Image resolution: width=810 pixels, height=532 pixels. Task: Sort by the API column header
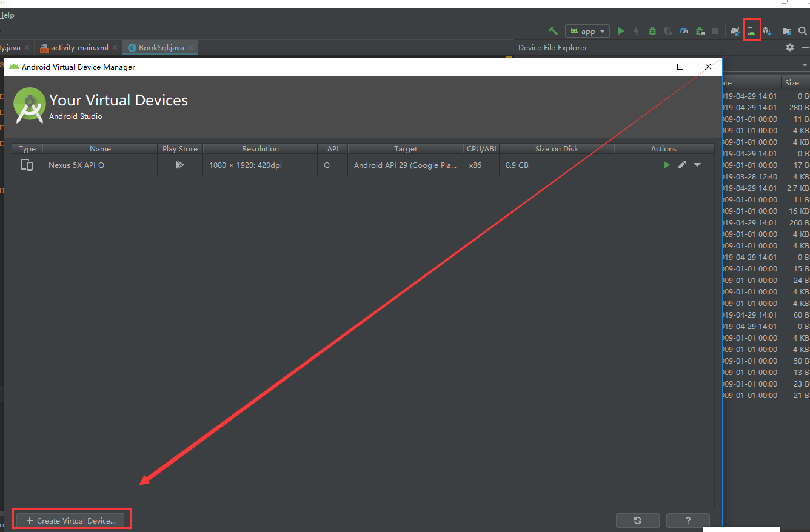click(333, 148)
